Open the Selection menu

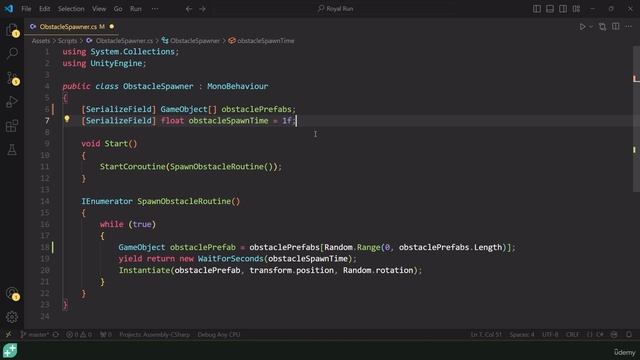tap(71, 9)
